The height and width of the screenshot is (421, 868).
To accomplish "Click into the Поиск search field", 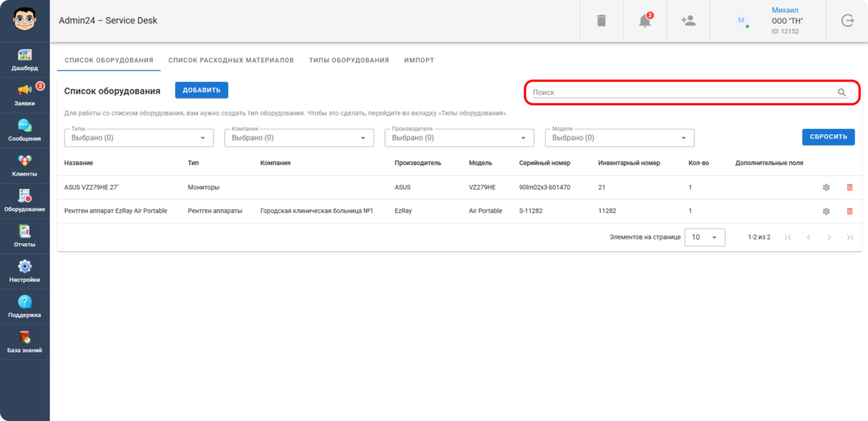I will pyautogui.click(x=683, y=93).
